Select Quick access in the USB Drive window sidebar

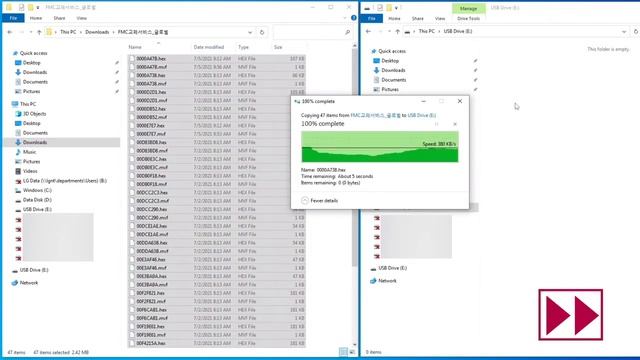point(391,51)
